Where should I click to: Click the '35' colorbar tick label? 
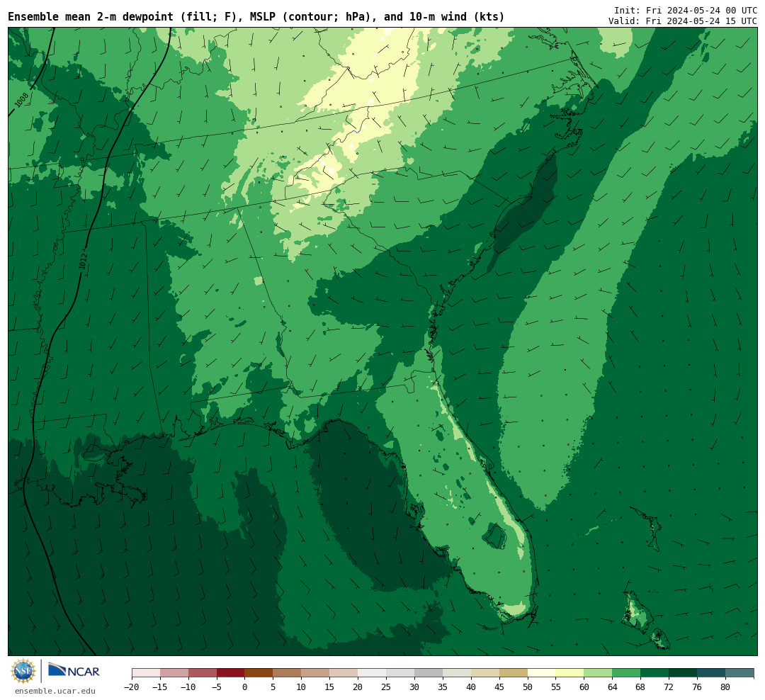coord(443,687)
